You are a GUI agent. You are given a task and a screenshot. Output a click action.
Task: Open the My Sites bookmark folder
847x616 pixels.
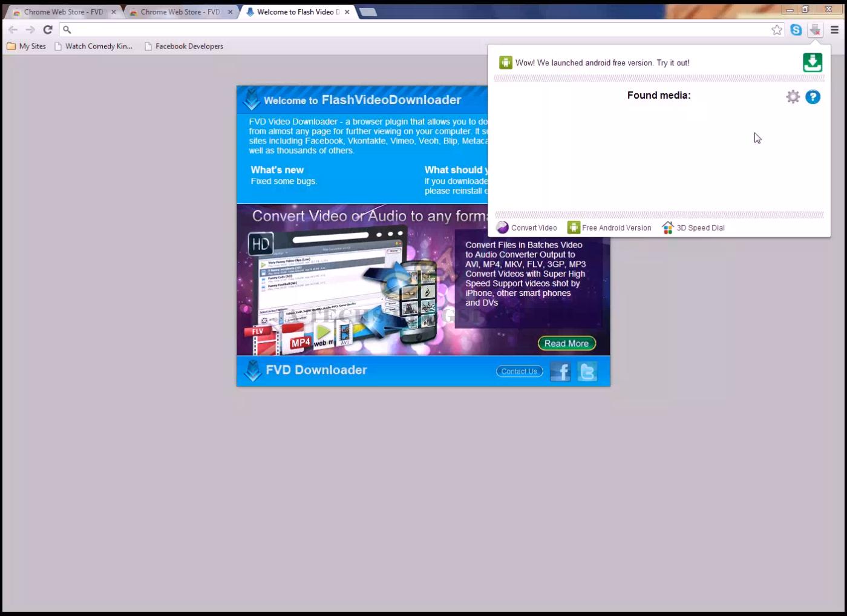(26, 46)
